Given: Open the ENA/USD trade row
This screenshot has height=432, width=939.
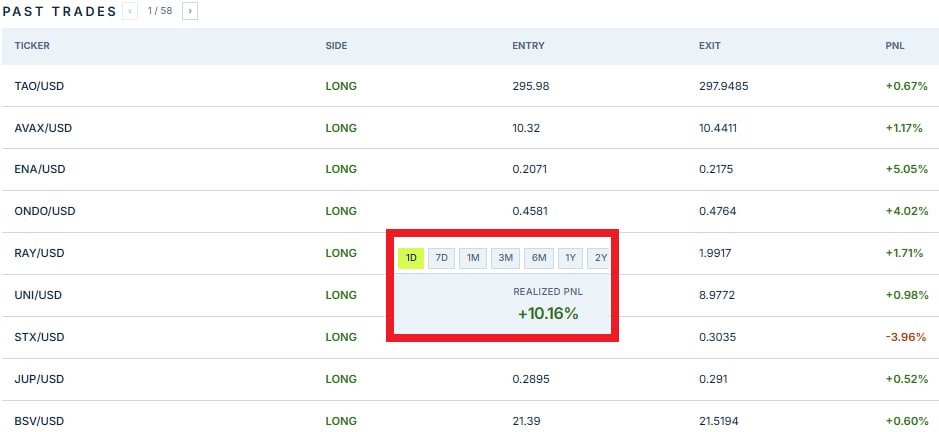Looking at the screenshot, I should coord(470,170).
